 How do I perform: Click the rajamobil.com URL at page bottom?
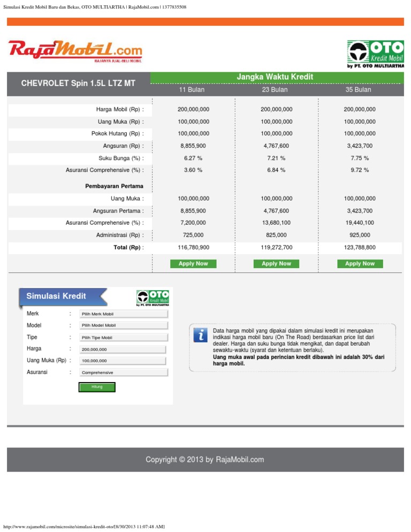point(84,527)
